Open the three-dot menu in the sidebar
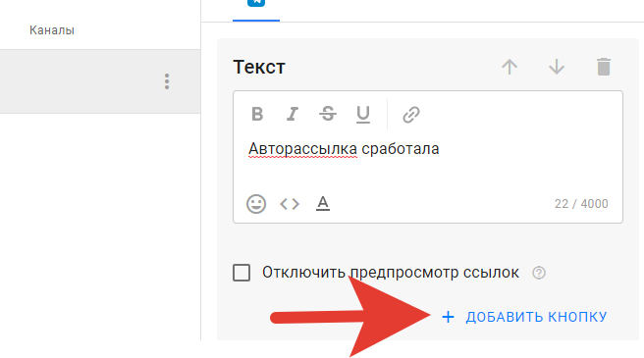 tap(167, 81)
